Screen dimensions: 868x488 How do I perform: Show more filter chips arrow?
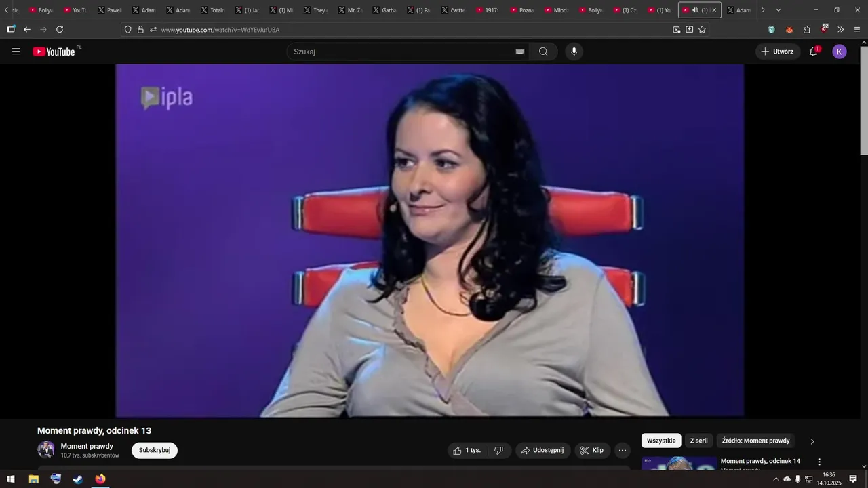point(812,441)
